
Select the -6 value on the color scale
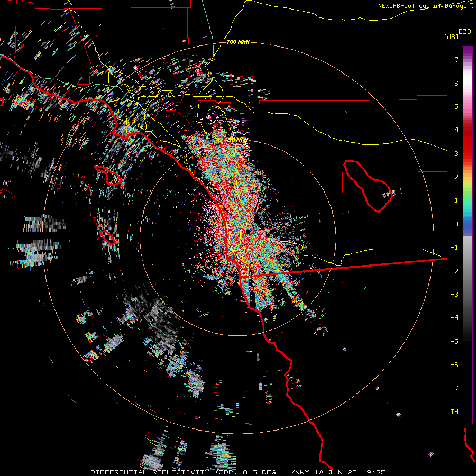click(454, 365)
